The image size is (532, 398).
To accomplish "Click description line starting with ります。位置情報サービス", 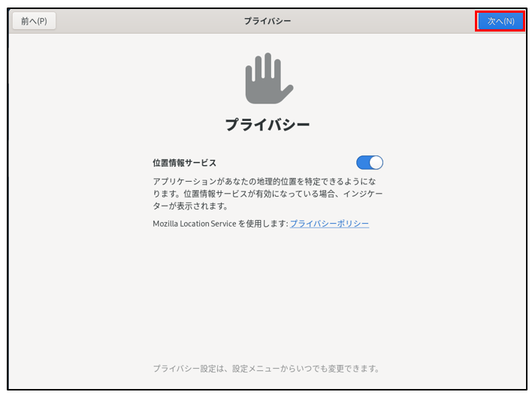I will [267, 194].
